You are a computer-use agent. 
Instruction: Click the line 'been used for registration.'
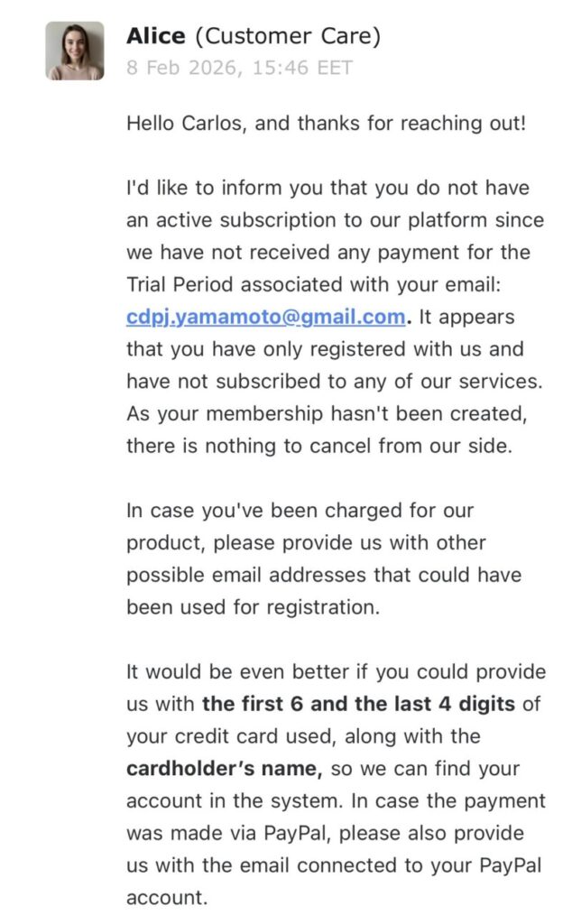pyautogui.click(x=253, y=607)
